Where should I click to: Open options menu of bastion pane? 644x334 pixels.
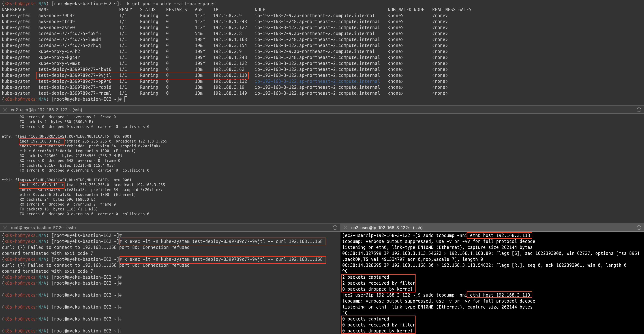(x=335, y=228)
